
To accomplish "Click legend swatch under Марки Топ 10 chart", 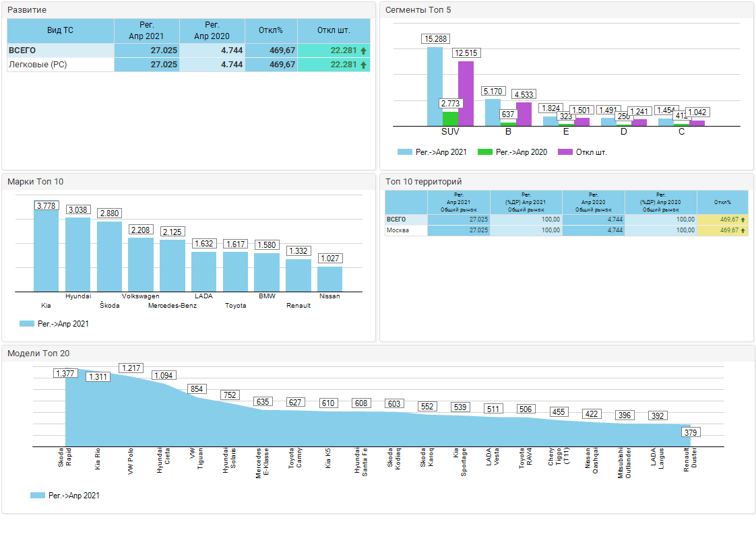I will [x=27, y=324].
